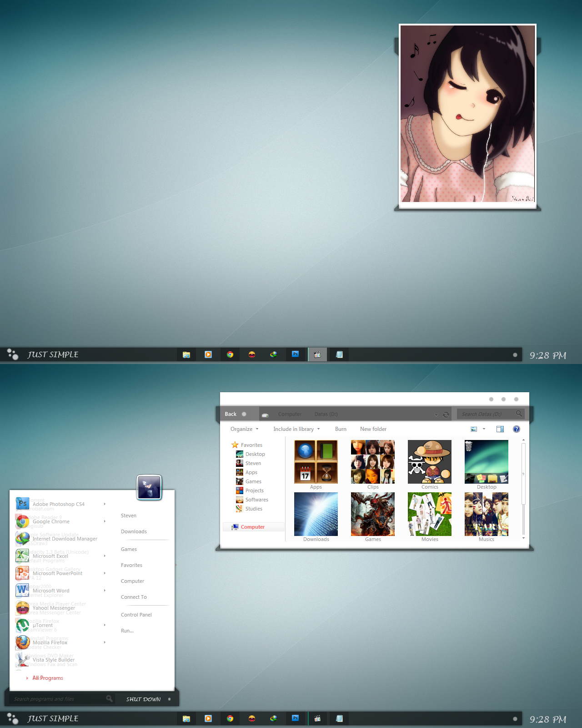Launch µTorrent from the Start menu
The width and height of the screenshot is (582, 728).
pyautogui.click(x=43, y=625)
